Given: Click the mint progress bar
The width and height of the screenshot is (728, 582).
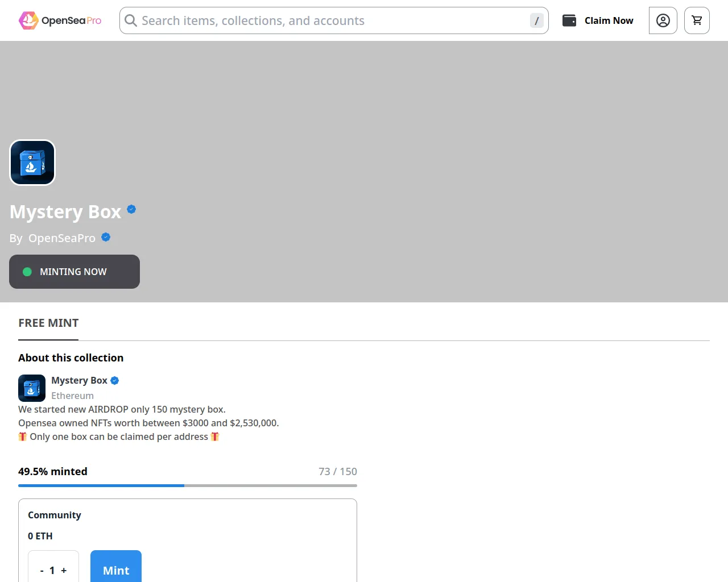Looking at the screenshot, I should (188, 485).
